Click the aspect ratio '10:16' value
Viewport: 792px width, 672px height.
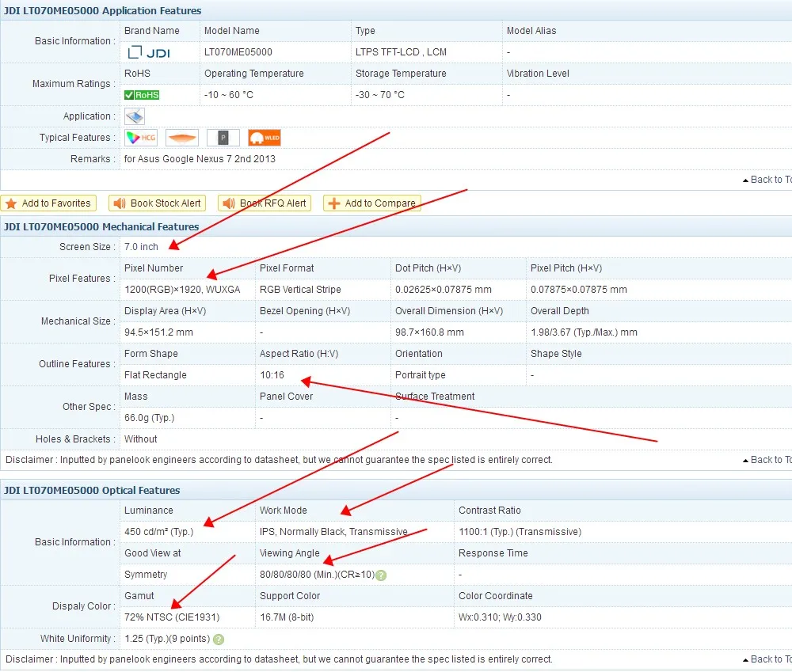click(x=272, y=375)
